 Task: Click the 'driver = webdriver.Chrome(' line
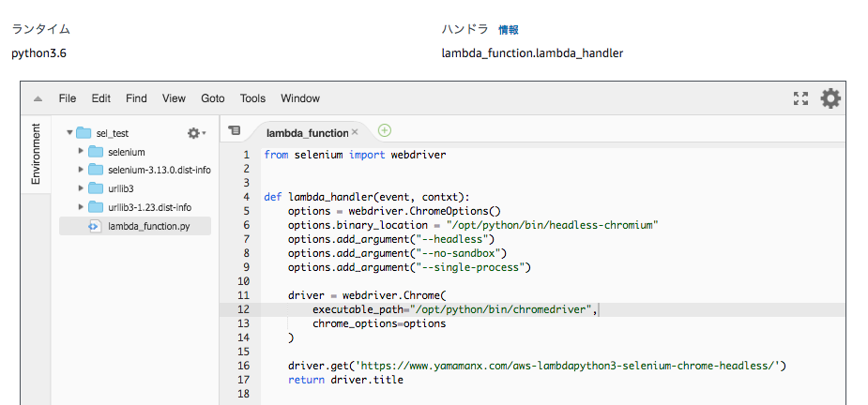click(367, 295)
